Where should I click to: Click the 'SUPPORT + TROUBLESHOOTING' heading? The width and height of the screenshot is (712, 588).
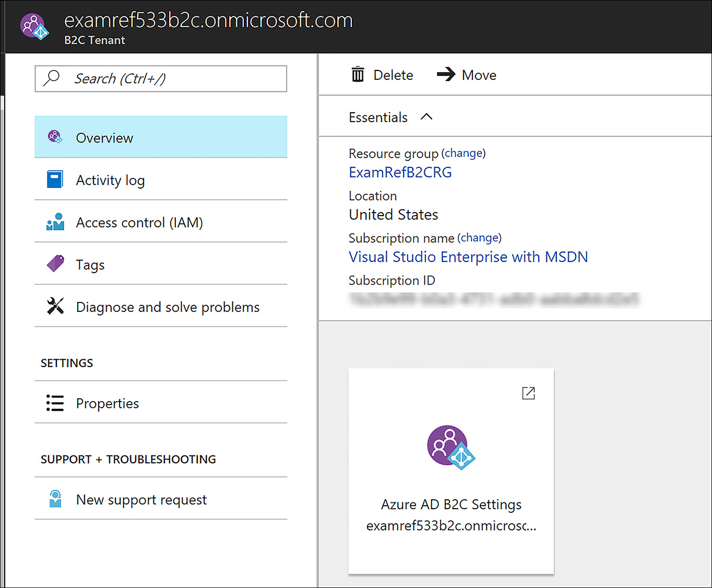128,459
